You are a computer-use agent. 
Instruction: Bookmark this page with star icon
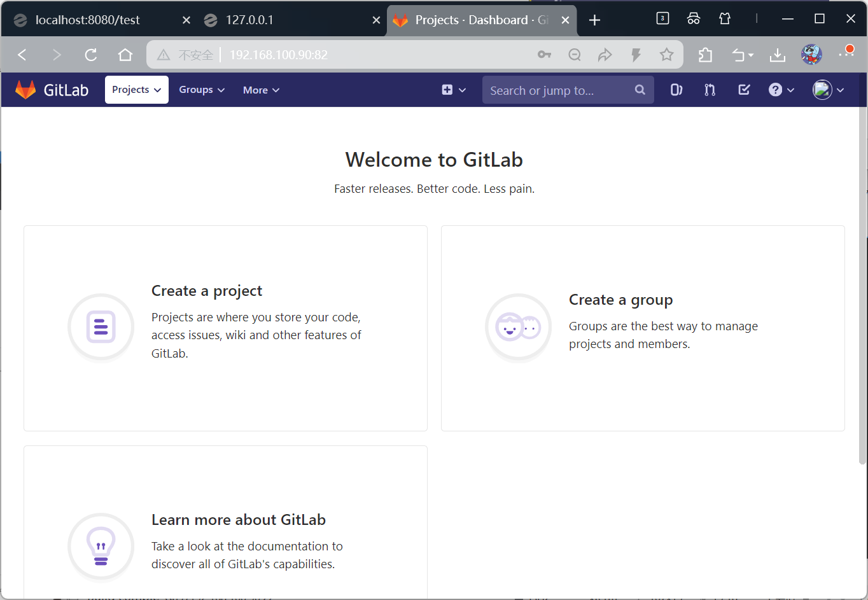tap(666, 55)
